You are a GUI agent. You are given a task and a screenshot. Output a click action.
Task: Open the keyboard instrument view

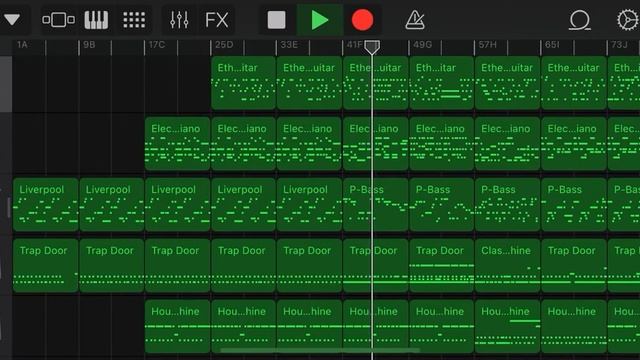pos(96,20)
